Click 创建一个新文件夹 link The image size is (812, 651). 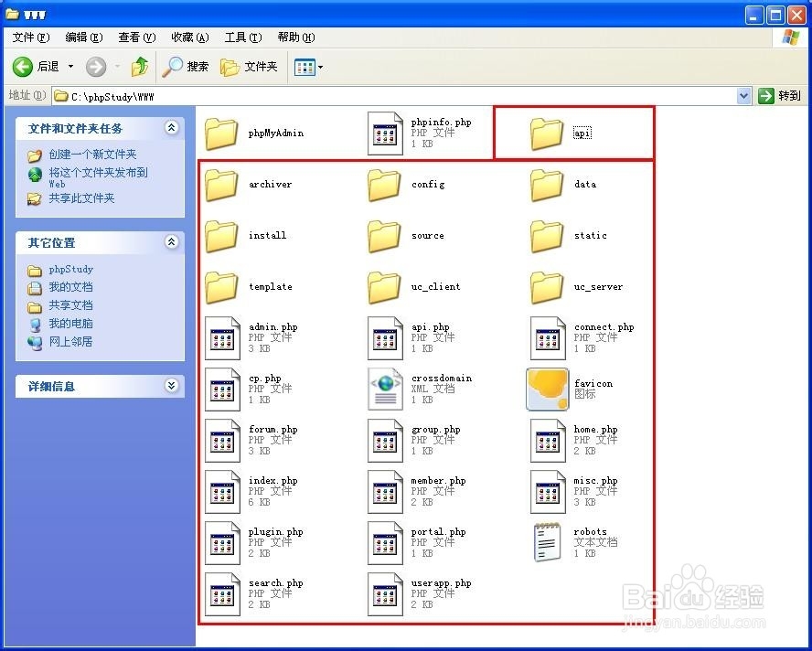coord(92,155)
